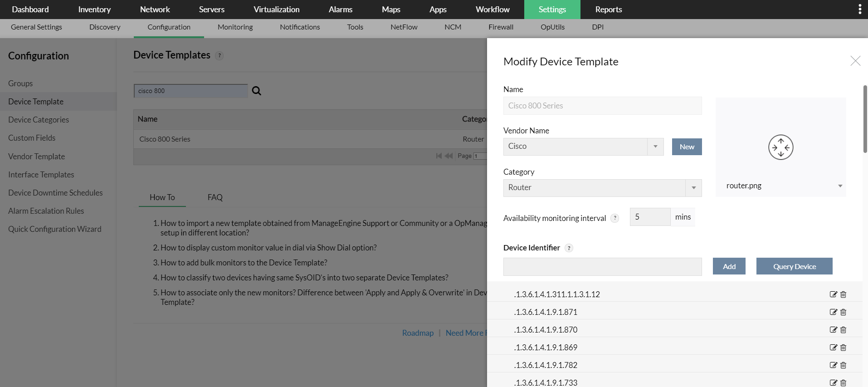The image size is (868, 387).
Task: Delete OID .1.3.6.1.4.1.9.1.869 entry
Action: [844, 348]
